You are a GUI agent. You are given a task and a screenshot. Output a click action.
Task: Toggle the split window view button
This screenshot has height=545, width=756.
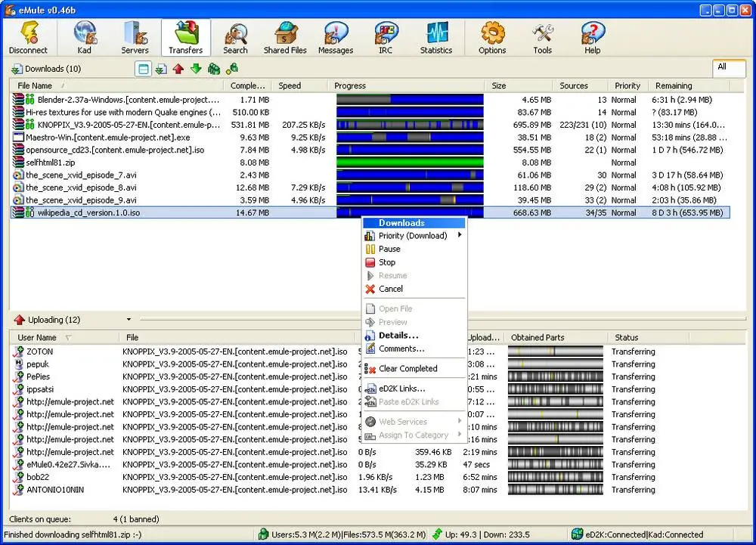coord(143,69)
